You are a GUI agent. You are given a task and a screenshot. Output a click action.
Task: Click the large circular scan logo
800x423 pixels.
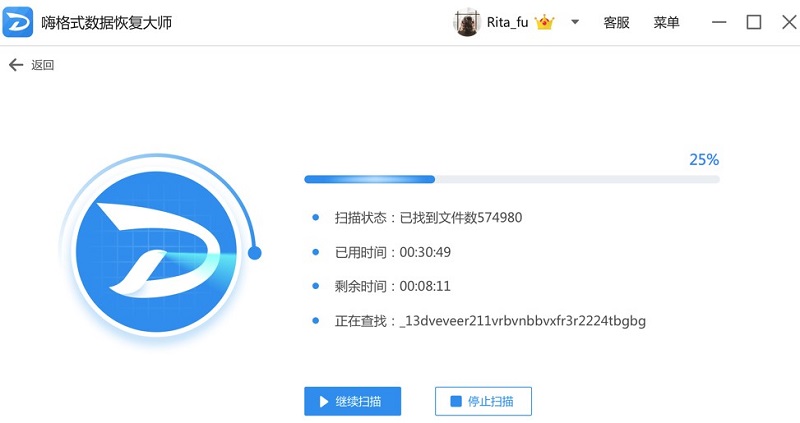pos(156,252)
